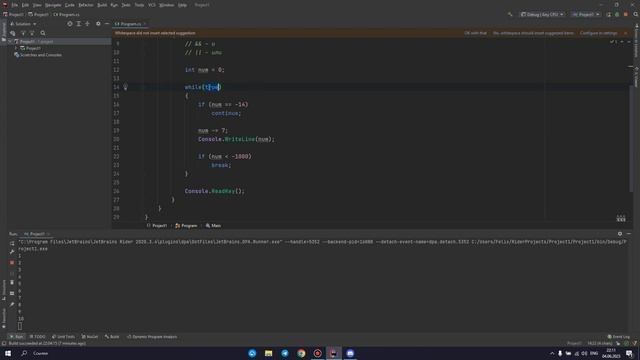Click the collapse all icon in Solution panel

coord(87,24)
